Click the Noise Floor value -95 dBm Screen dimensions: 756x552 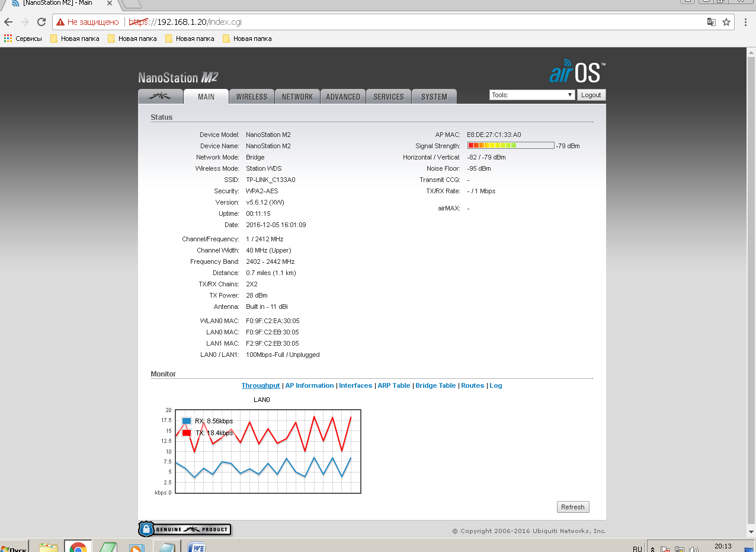pos(479,168)
